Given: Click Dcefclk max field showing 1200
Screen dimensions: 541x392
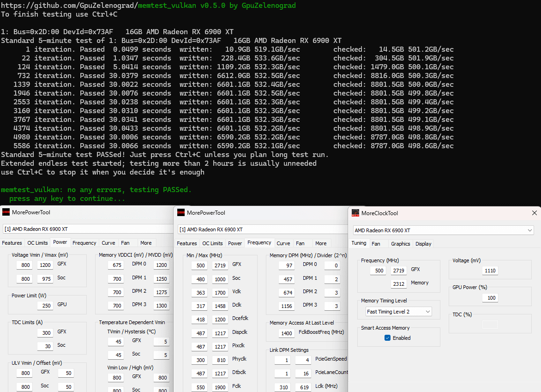Looking at the screenshot, I should [219, 320].
